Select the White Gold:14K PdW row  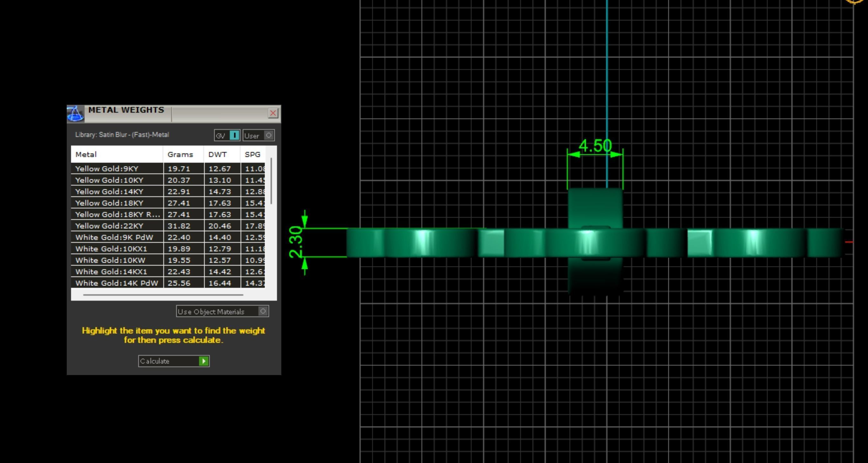point(117,283)
